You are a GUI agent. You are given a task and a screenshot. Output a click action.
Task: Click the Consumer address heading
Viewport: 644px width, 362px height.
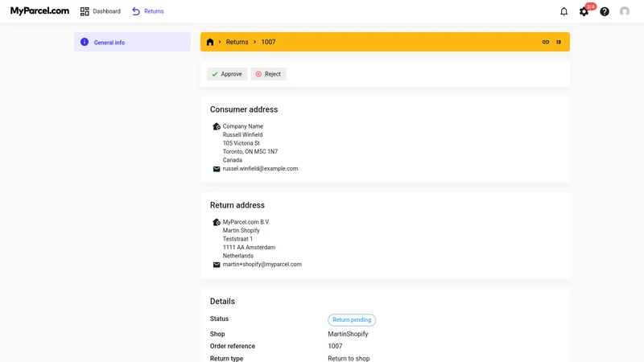click(244, 109)
